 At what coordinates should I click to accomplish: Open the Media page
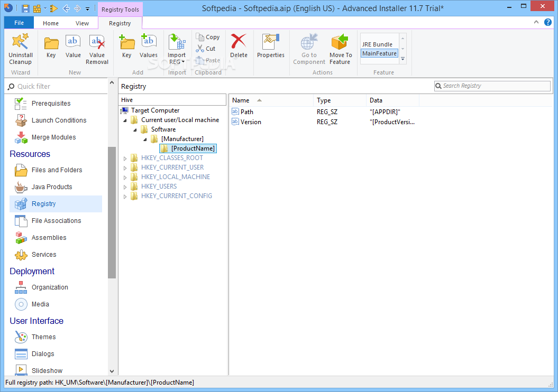(40, 304)
